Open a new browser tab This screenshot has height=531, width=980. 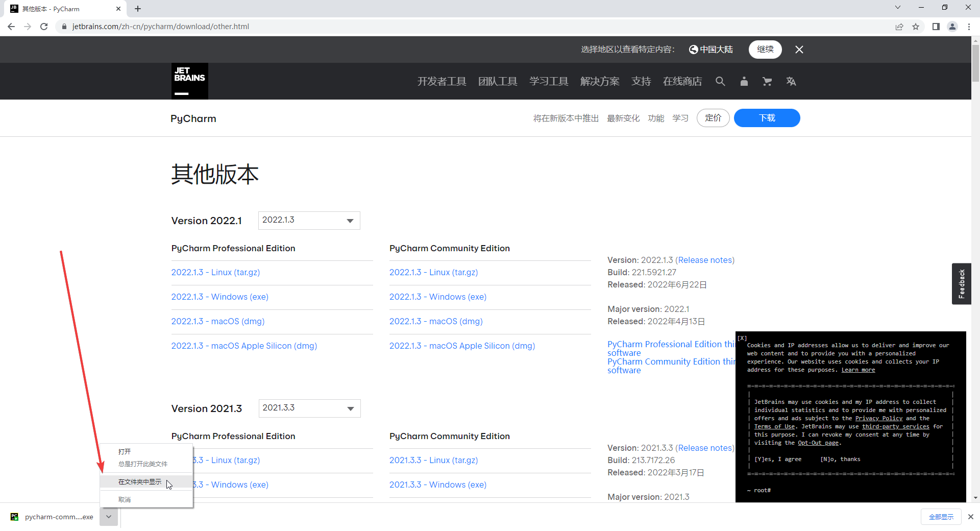point(138,9)
